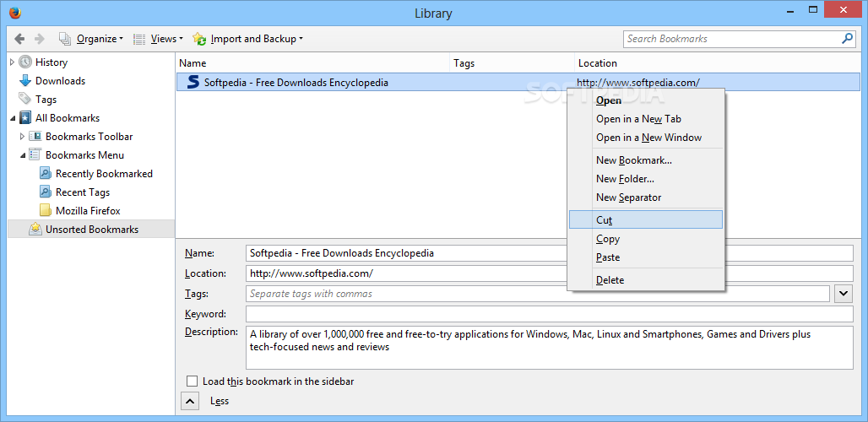Enable Load this bookmark in the sidebar
The image size is (868, 422).
coord(192,381)
